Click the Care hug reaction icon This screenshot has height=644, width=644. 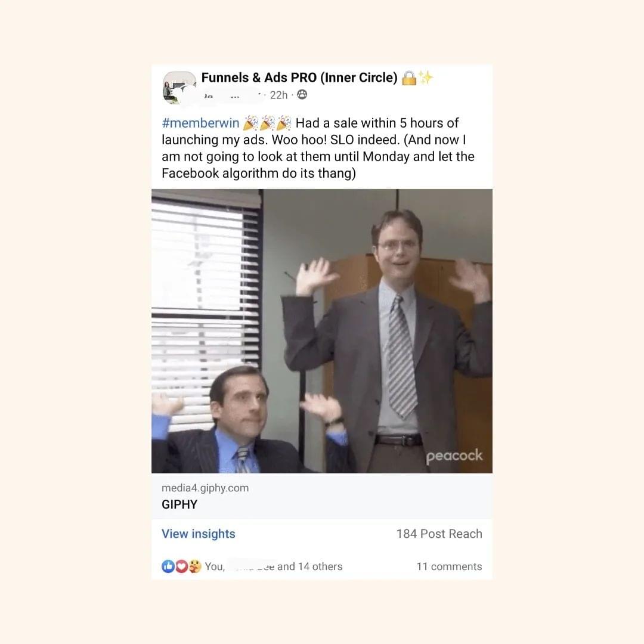194,566
